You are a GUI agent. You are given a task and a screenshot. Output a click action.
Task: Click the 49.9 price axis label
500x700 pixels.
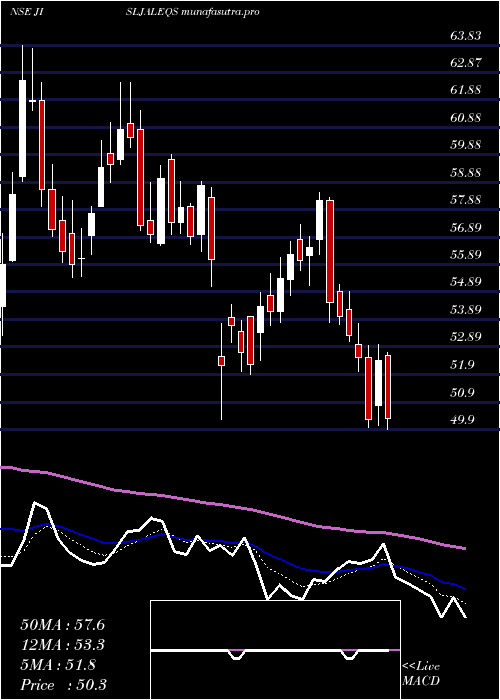pyautogui.click(x=462, y=420)
